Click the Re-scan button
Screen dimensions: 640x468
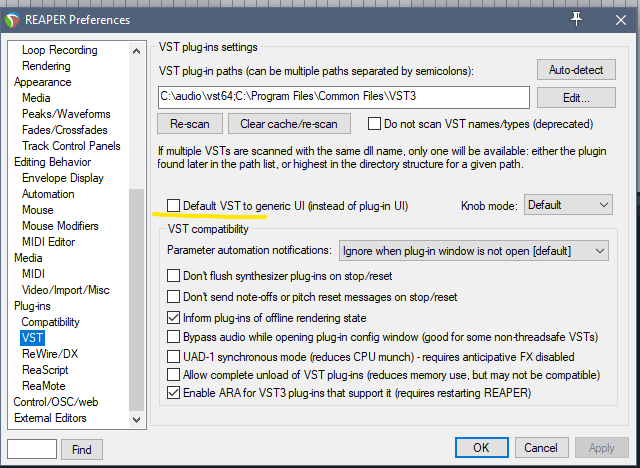pyautogui.click(x=189, y=124)
